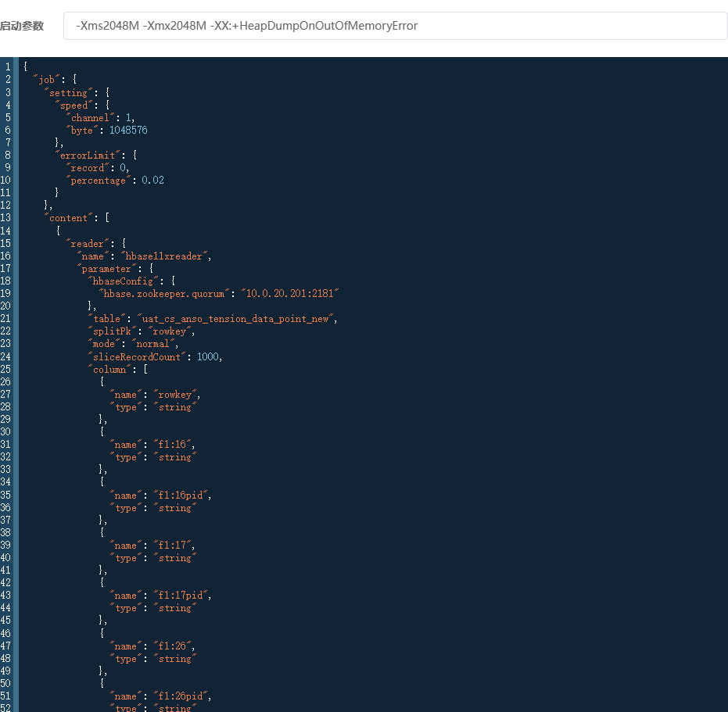Click the "reader" key
Screen dimensions: 728x712
pyautogui.click(x=87, y=244)
